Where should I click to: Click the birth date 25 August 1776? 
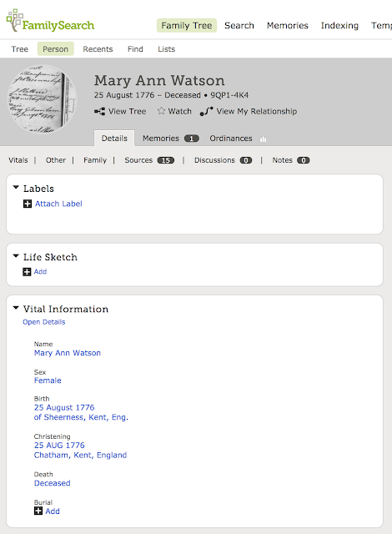[x=64, y=407]
